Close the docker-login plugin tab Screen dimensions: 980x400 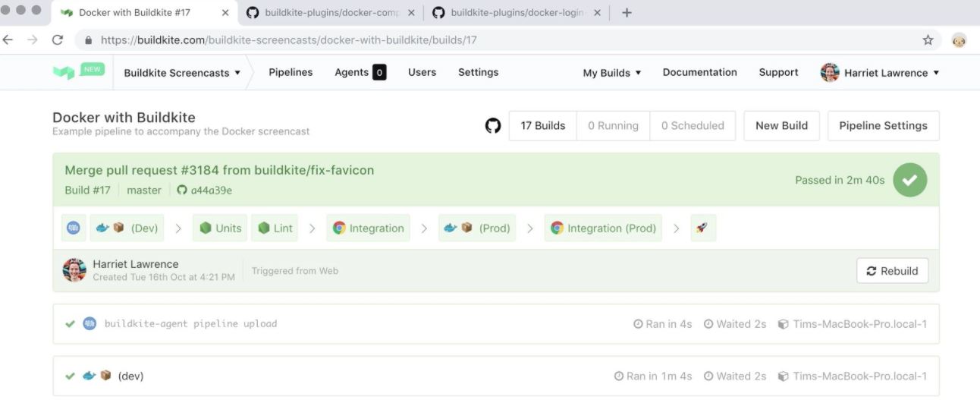(x=597, y=13)
